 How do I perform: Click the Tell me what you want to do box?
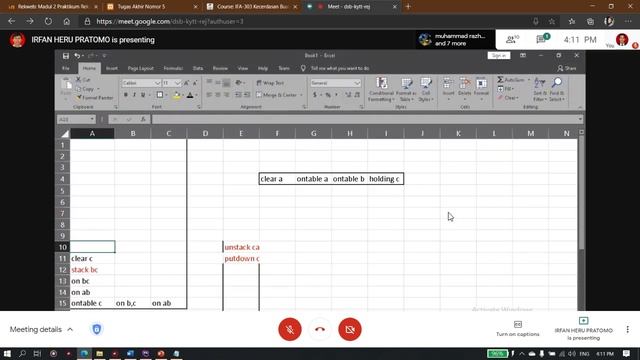pos(340,68)
